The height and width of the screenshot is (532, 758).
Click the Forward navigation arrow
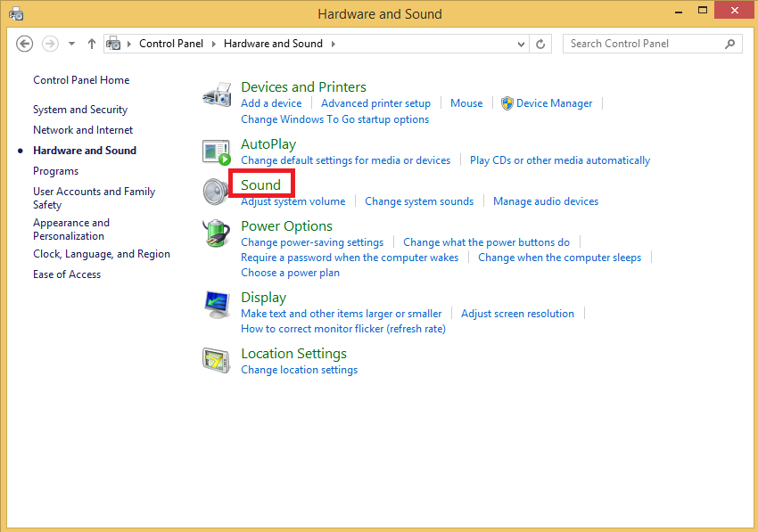[x=50, y=44]
